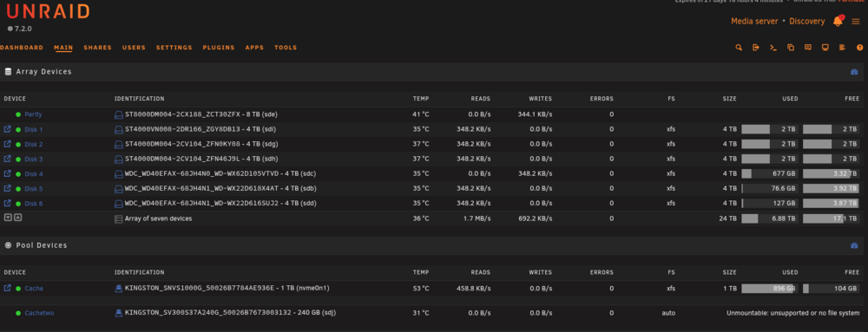The image size is (868, 332).
Task: Click Cache used bar showing 896 GB
Action: coord(769,289)
